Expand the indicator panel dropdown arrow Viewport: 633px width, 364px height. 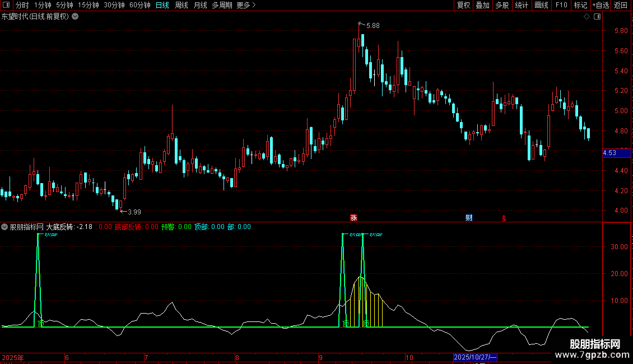pyautogui.click(x=4, y=227)
